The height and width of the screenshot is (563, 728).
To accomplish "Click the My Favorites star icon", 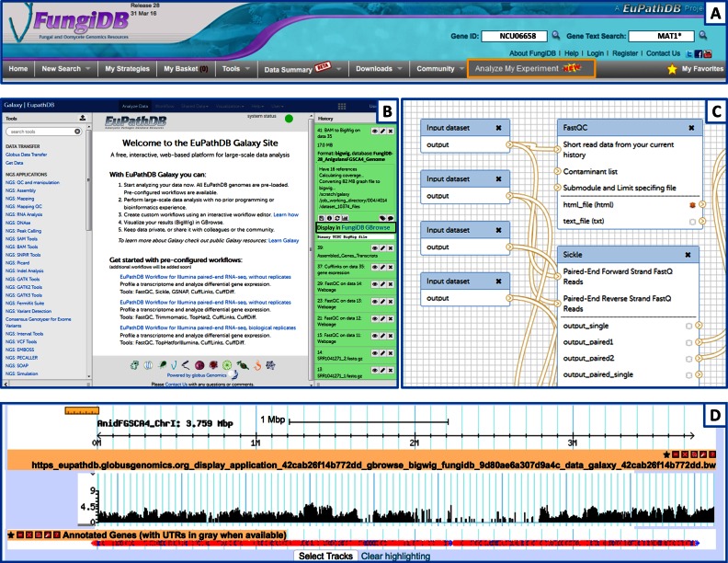I will point(672,69).
